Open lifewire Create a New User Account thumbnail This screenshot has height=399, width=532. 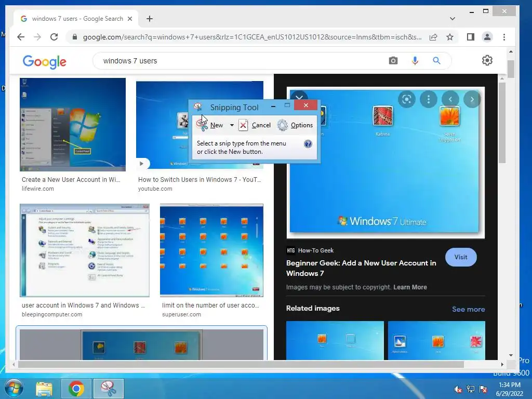tap(73, 125)
